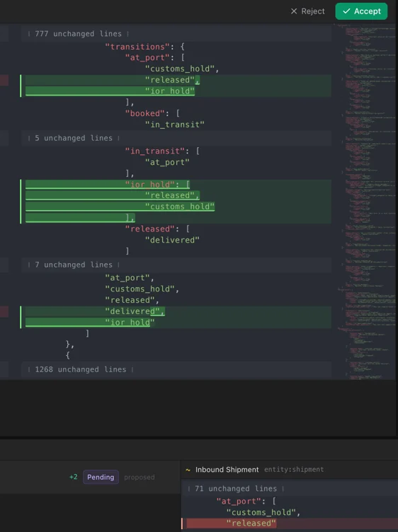Expand the 7 unchanged lines section
The height and width of the screenshot is (532, 398).
coord(176,265)
